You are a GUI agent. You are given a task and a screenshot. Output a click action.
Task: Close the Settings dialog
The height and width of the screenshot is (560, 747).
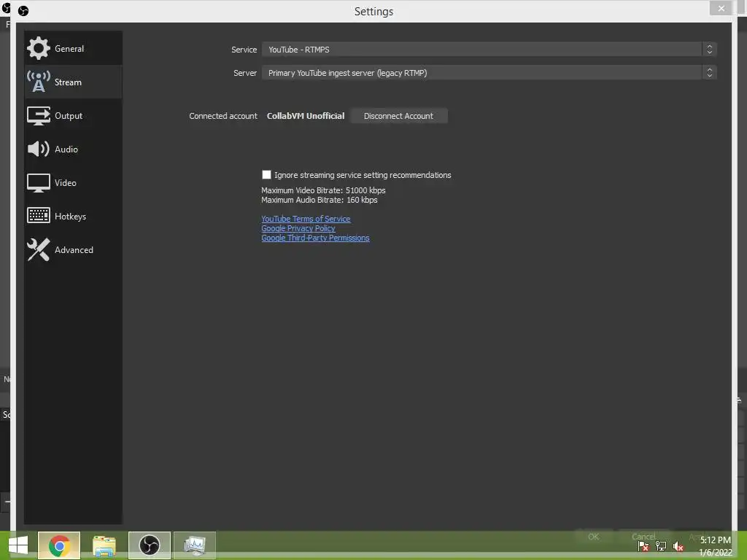tap(721, 9)
